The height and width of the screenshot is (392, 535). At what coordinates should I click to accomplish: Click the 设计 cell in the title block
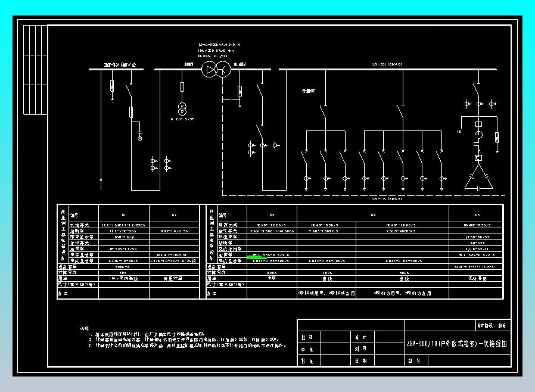(x=361, y=337)
